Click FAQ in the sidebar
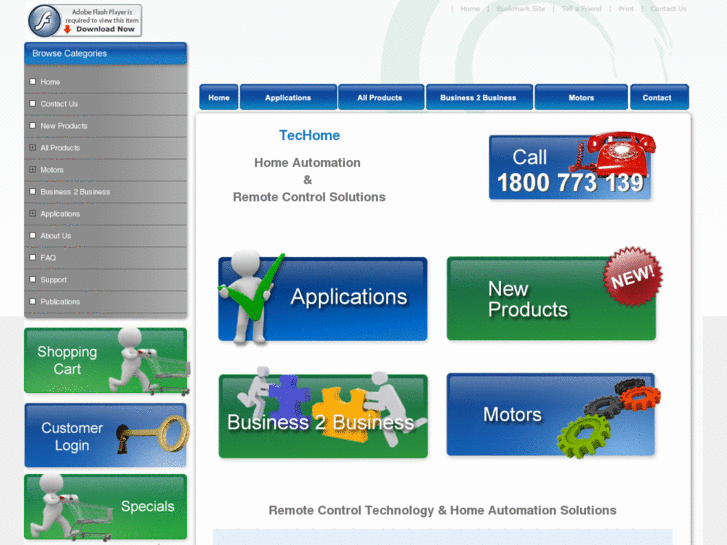Image resolution: width=727 pixels, height=545 pixels. click(x=48, y=257)
